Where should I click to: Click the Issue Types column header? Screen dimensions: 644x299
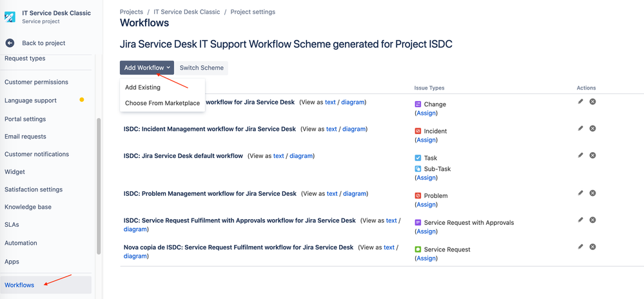coord(429,88)
